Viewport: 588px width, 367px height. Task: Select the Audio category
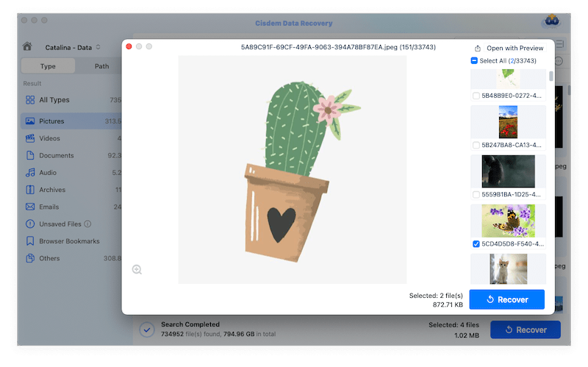tap(71, 173)
